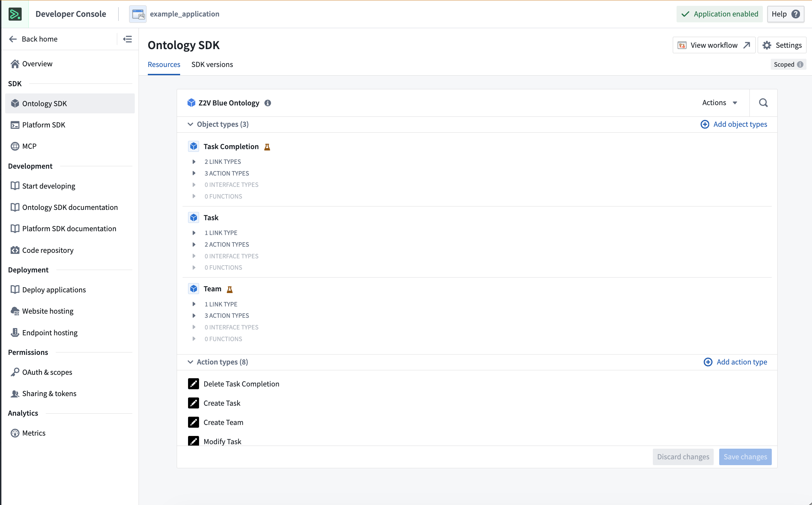Expand 3 ACTION TYPES under Team

click(x=194, y=316)
